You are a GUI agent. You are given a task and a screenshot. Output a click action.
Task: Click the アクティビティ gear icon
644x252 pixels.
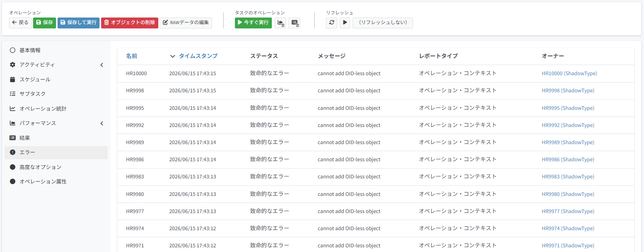12,65
